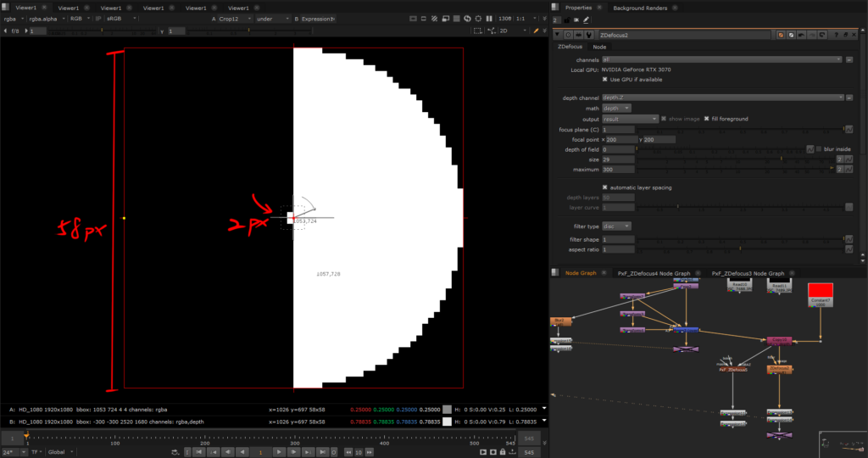Open the 2D view mode dropdown
This screenshot has width=868, height=458.
coord(513,31)
